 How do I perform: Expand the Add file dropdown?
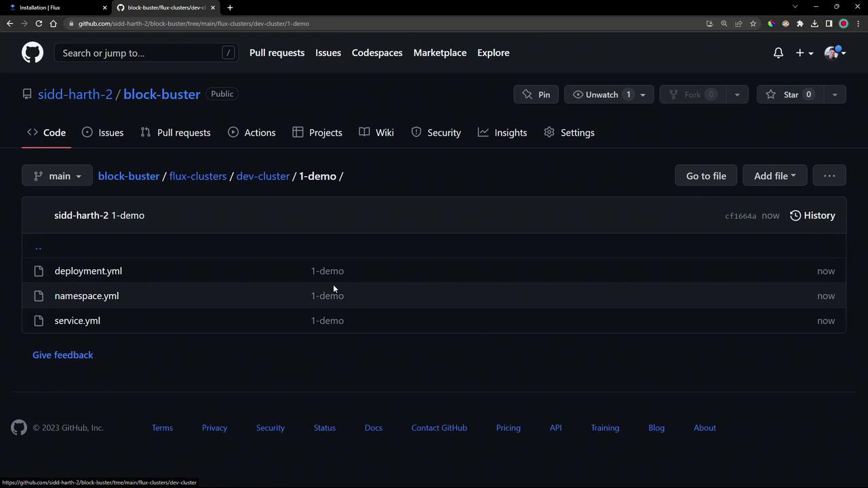[x=774, y=176]
